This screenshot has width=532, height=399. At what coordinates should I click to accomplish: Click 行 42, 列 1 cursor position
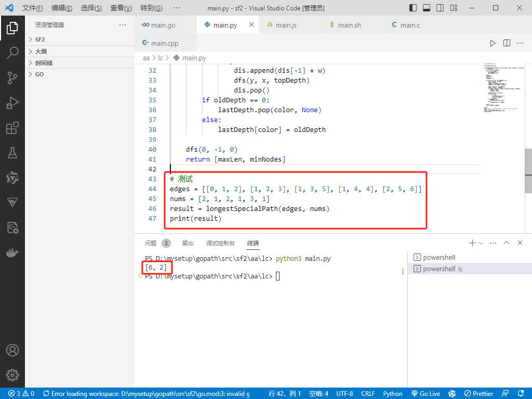pyautogui.click(x=285, y=394)
